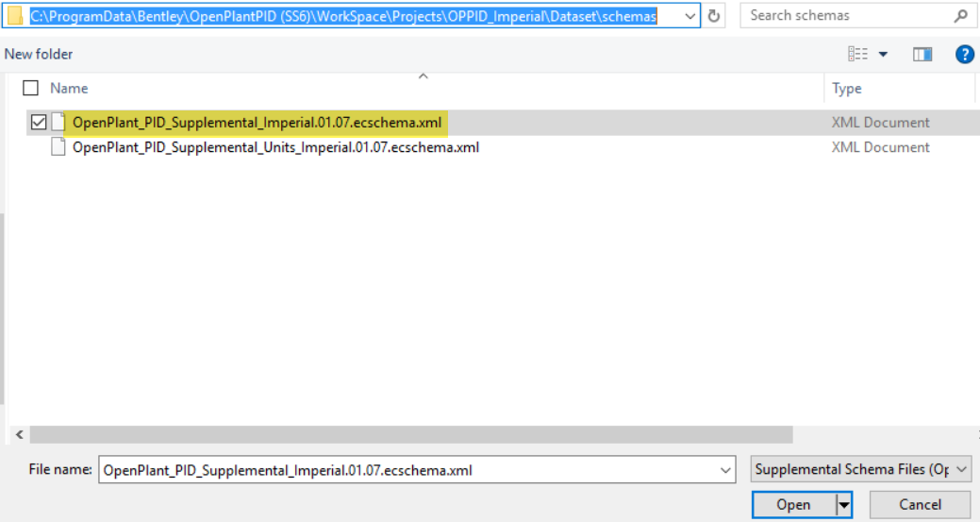980x522 pixels.
Task: Click XML Document type of Units_Imperial row
Action: coord(881,147)
